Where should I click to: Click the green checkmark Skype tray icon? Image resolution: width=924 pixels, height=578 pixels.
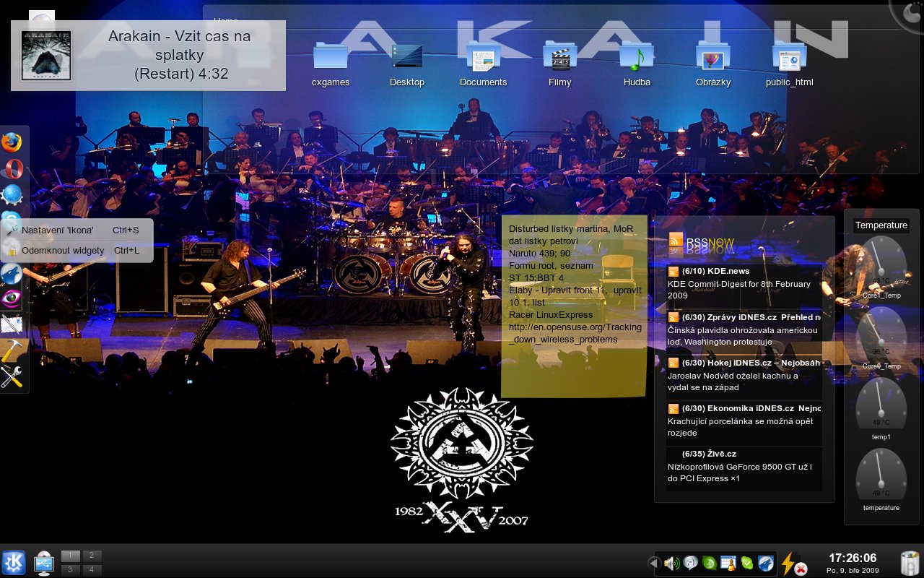[747, 564]
